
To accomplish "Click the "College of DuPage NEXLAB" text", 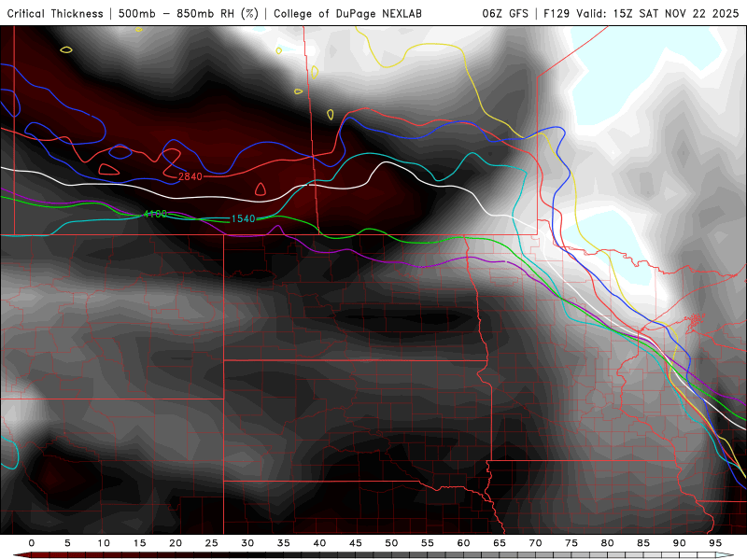I will (x=347, y=14).
